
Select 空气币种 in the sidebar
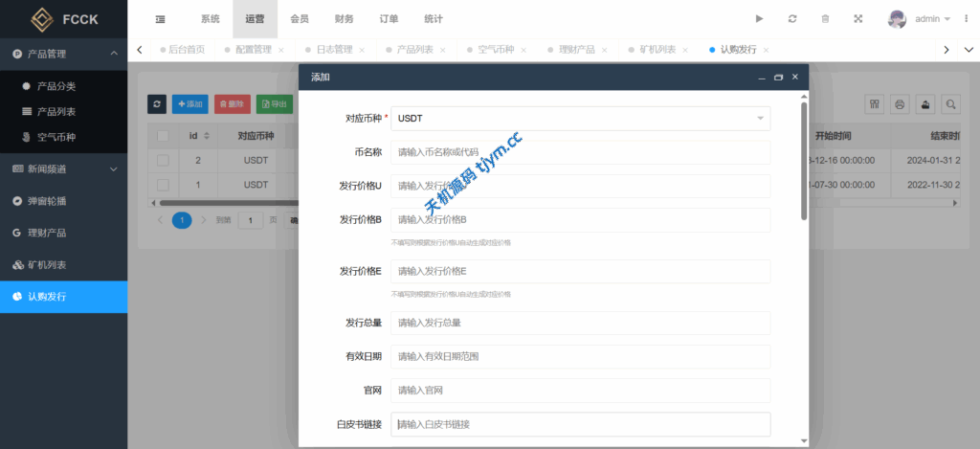[x=64, y=137]
